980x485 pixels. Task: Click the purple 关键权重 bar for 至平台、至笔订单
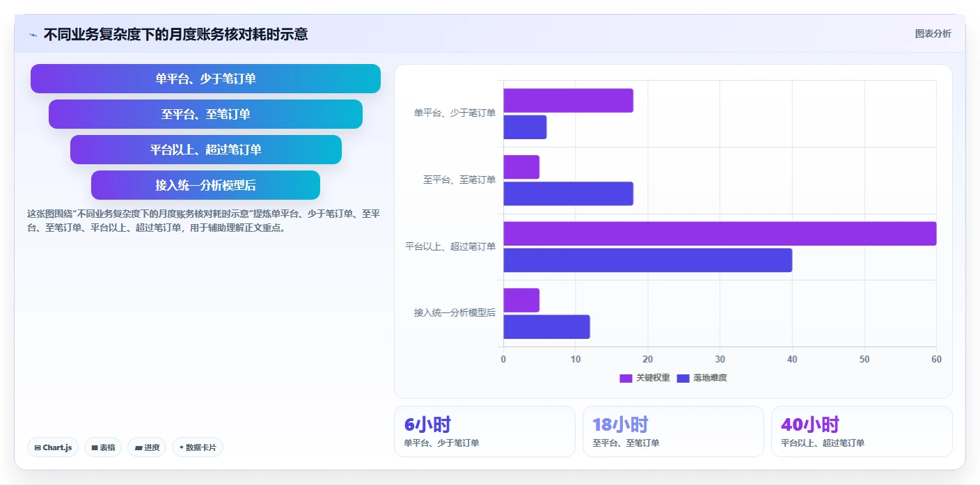pos(521,167)
